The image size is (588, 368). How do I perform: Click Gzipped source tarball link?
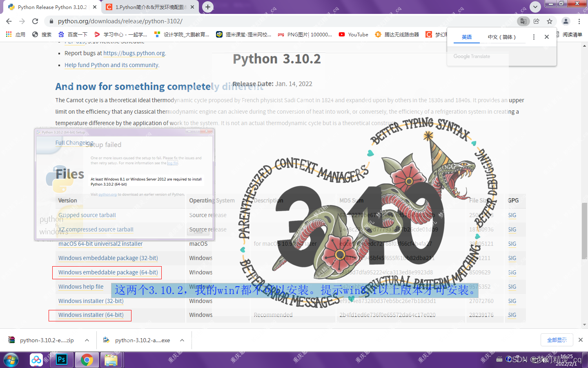tap(87, 215)
